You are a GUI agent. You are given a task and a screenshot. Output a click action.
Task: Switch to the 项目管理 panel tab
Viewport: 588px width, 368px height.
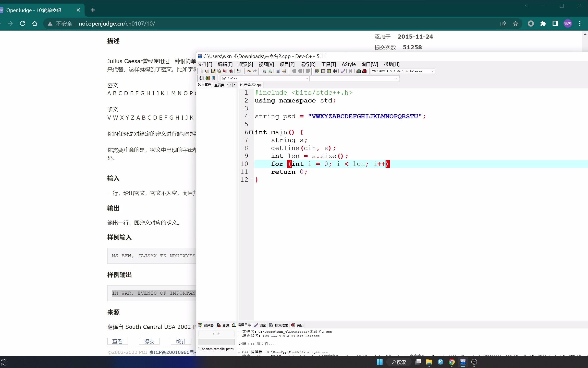[x=205, y=85]
